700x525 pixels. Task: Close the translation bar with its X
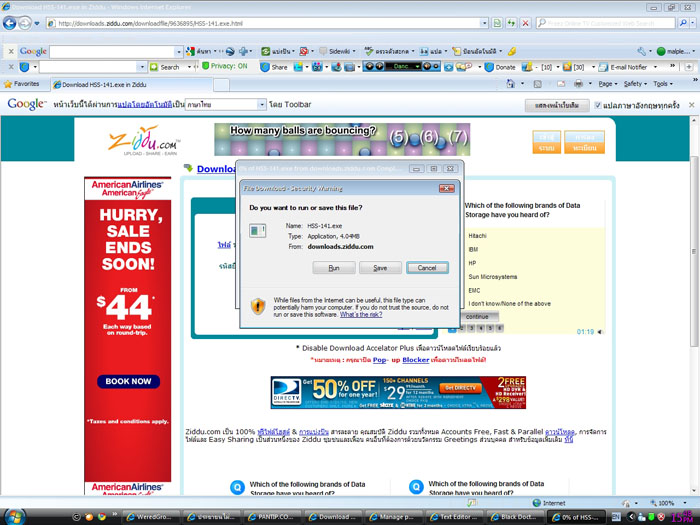(x=692, y=105)
